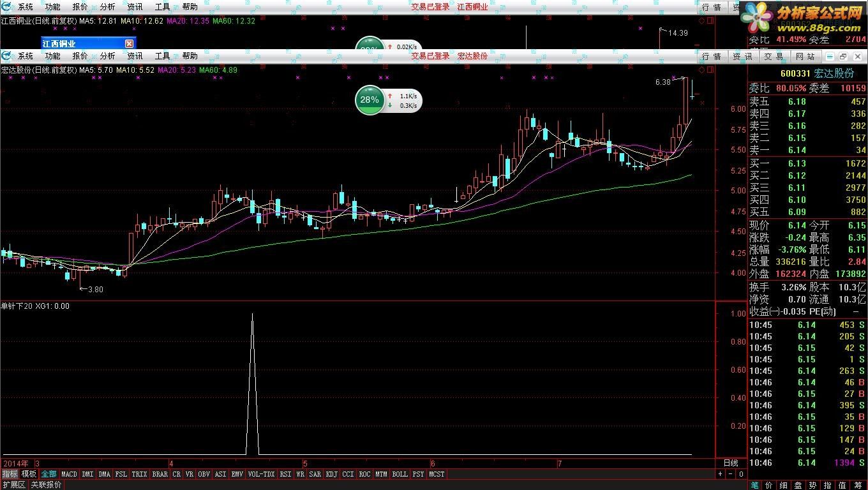Image resolution: width=868 pixels, height=490 pixels.
Task: Click 资讯 button at right of 宏达股份 title bar
Action: [742, 57]
